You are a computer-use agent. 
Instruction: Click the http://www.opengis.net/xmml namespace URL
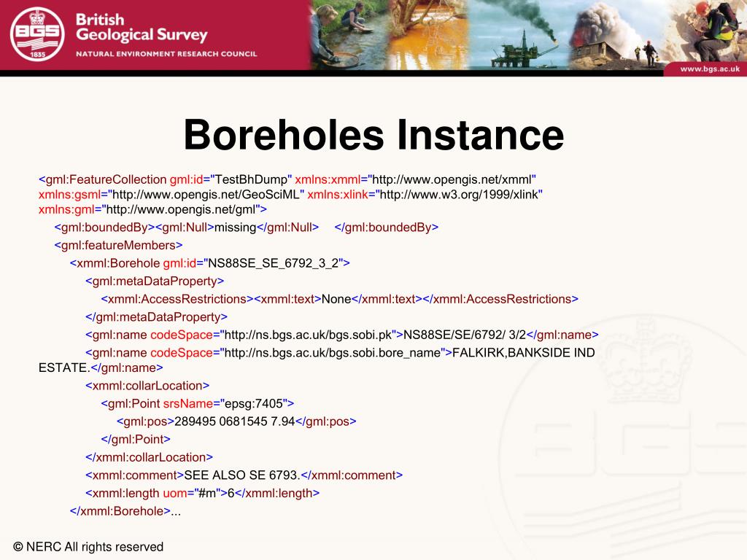coord(452,179)
